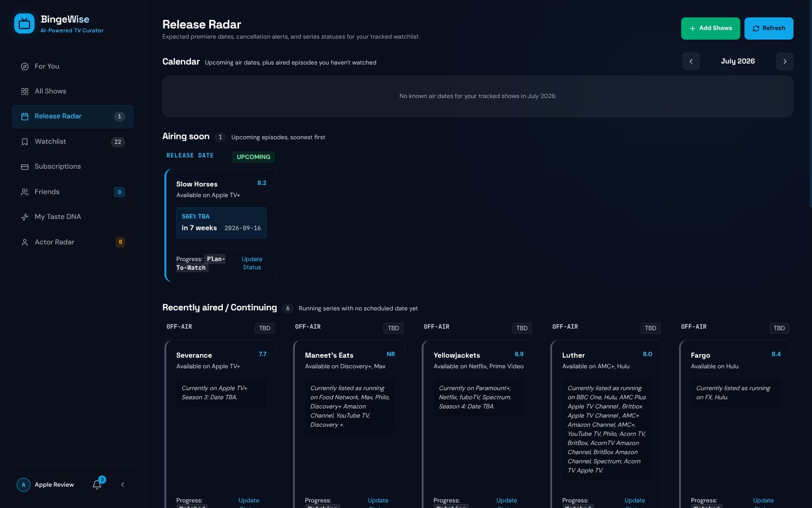
Task: Click Update for Maneet's Eats progress
Action: [x=378, y=503]
